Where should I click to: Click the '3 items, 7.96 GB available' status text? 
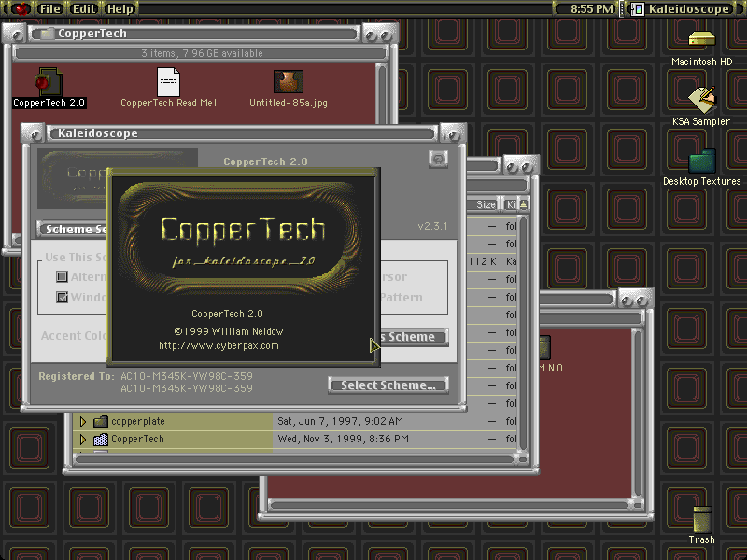point(202,53)
